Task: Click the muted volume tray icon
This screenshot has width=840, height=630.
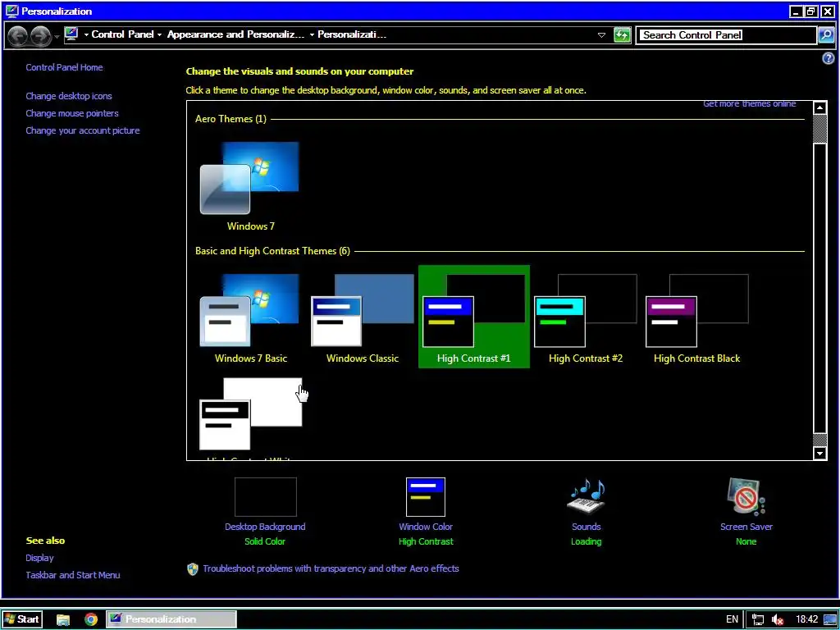Action: pyautogui.click(x=778, y=620)
